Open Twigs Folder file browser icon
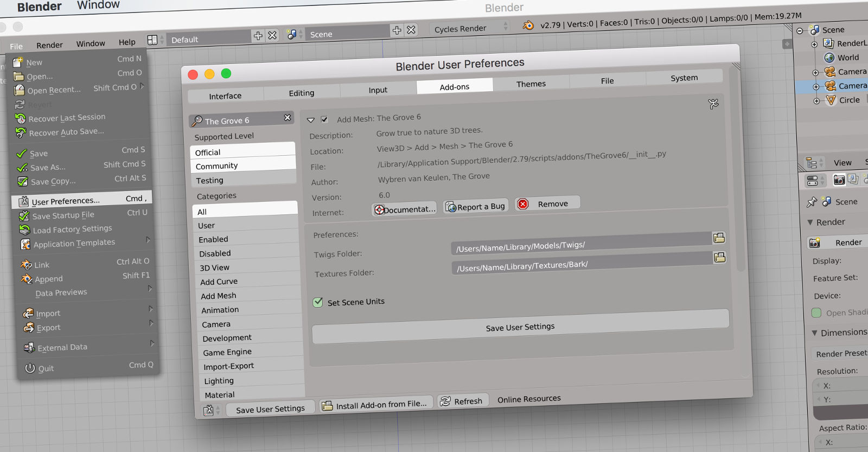868x452 pixels. 719,238
